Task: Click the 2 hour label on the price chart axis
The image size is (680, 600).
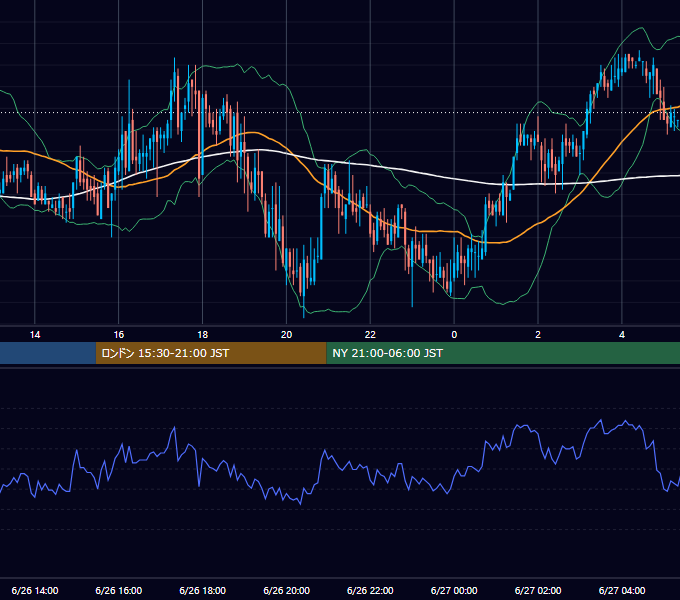Action: (x=538, y=335)
